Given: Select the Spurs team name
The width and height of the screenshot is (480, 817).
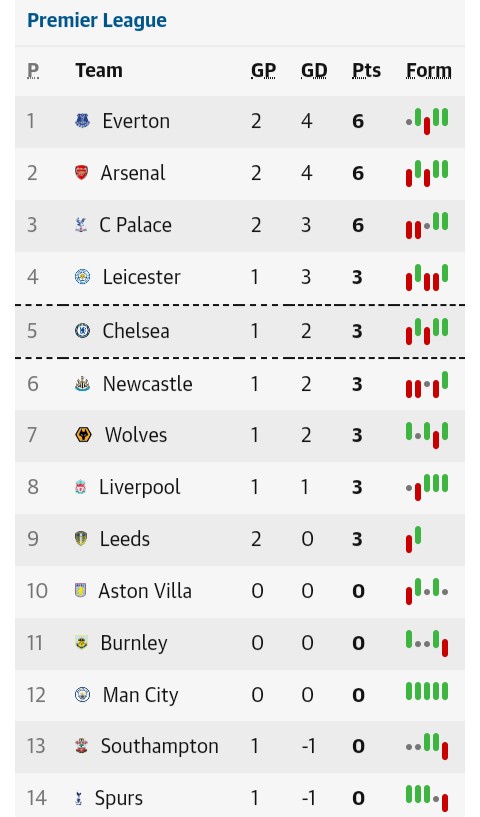Looking at the screenshot, I should pyautogui.click(x=118, y=798).
